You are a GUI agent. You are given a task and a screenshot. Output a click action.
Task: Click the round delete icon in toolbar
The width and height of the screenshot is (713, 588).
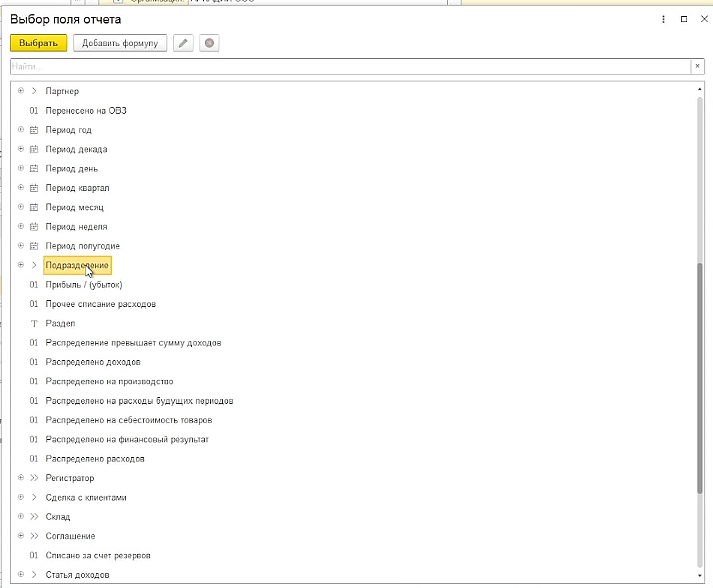click(209, 43)
